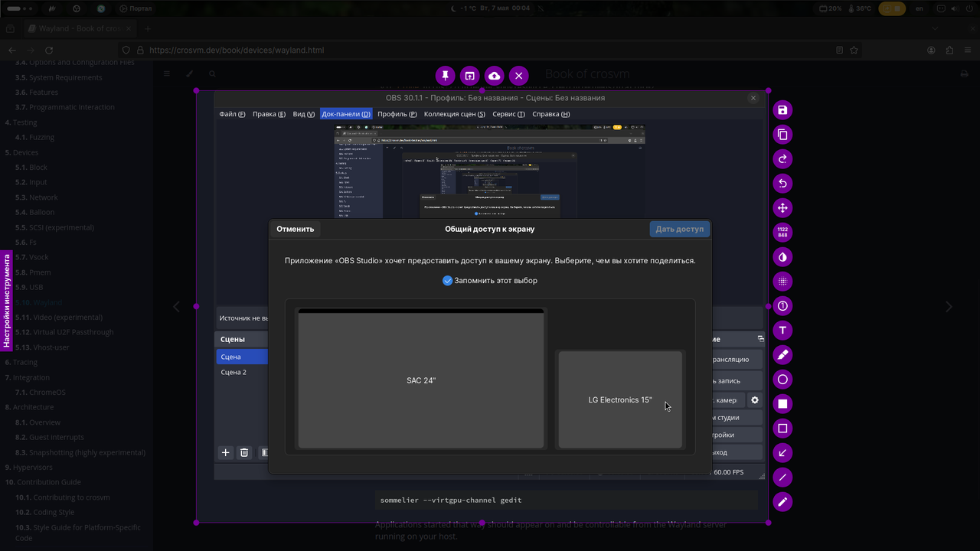Click 'Отменить' in the screen sharing dialog
The width and height of the screenshot is (980, 551).
296,229
